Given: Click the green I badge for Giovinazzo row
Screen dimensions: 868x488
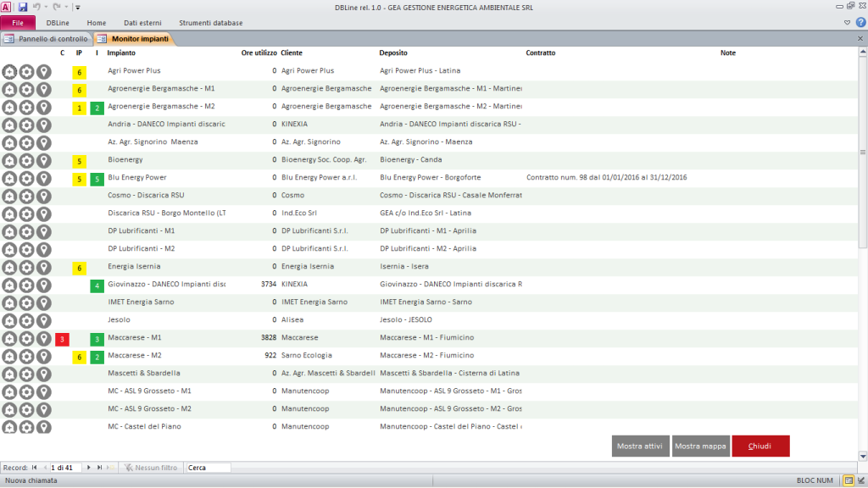Looking at the screenshot, I should [97, 286].
